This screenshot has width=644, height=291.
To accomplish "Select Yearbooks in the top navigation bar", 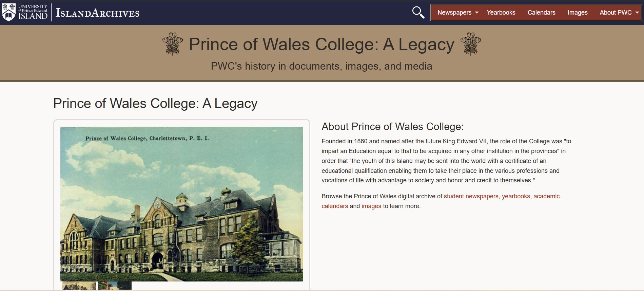I will tap(501, 13).
